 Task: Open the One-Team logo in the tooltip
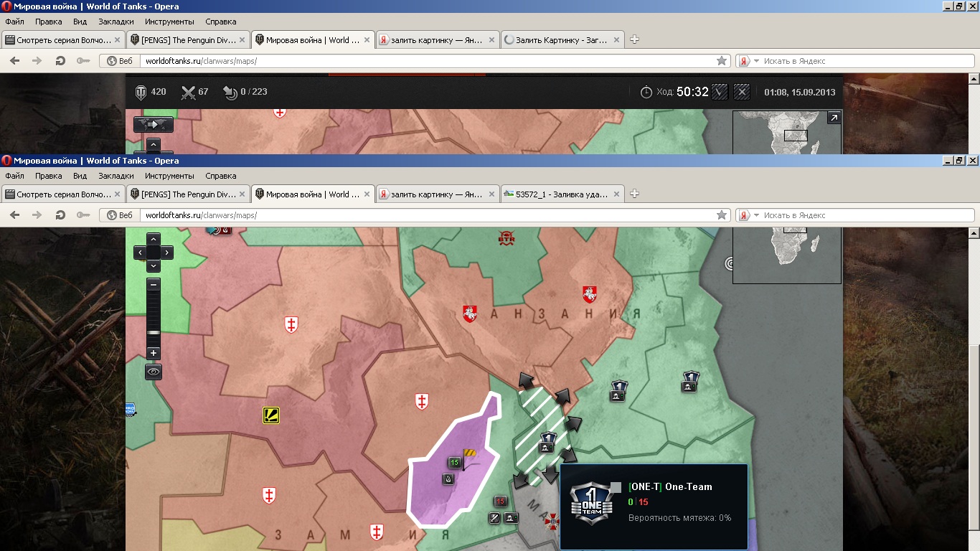coord(591,503)
